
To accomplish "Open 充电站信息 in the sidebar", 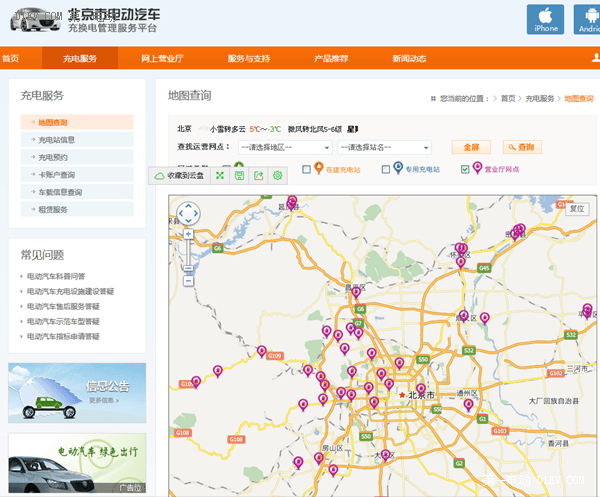I will pyautogui.click(x=77, y=140).
